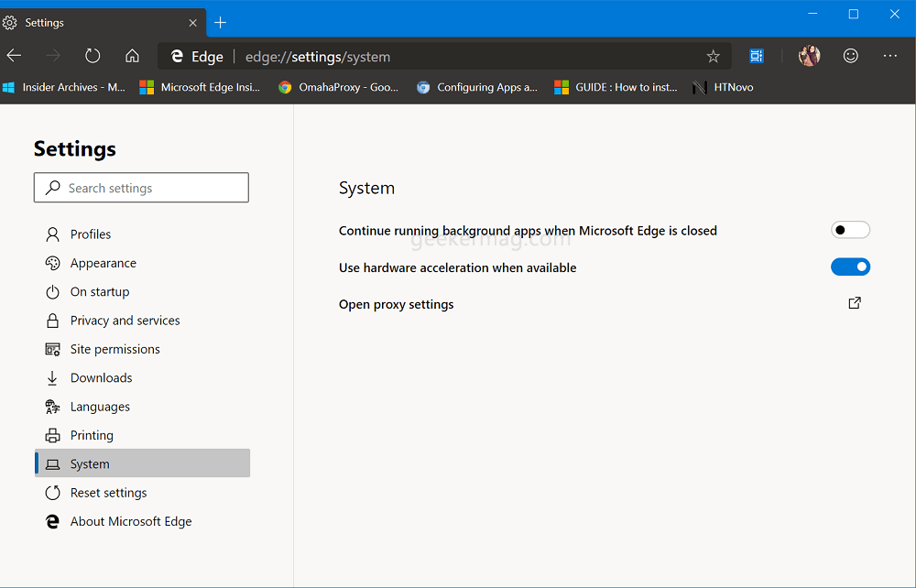
Task: Open the Site permissions section
Action: click(x=143, y=349)
